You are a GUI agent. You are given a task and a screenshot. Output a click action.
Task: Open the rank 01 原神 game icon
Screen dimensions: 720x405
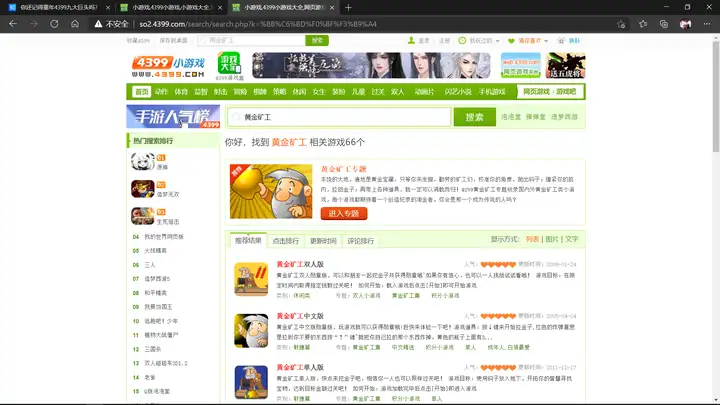[142, 162]
